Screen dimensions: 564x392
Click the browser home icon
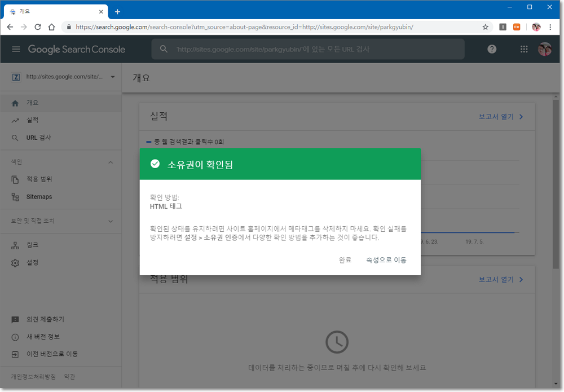(x=51, y=27)
